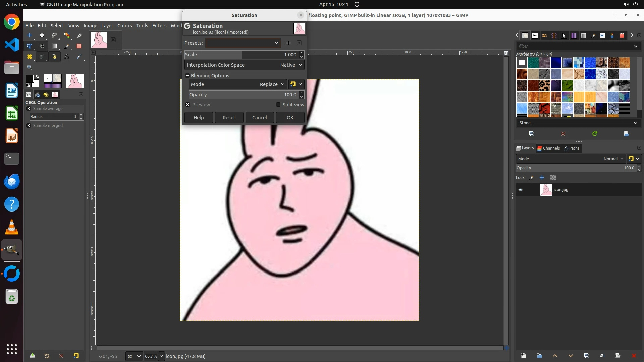Select the Zoom magnifier tool

pos(30,67)
